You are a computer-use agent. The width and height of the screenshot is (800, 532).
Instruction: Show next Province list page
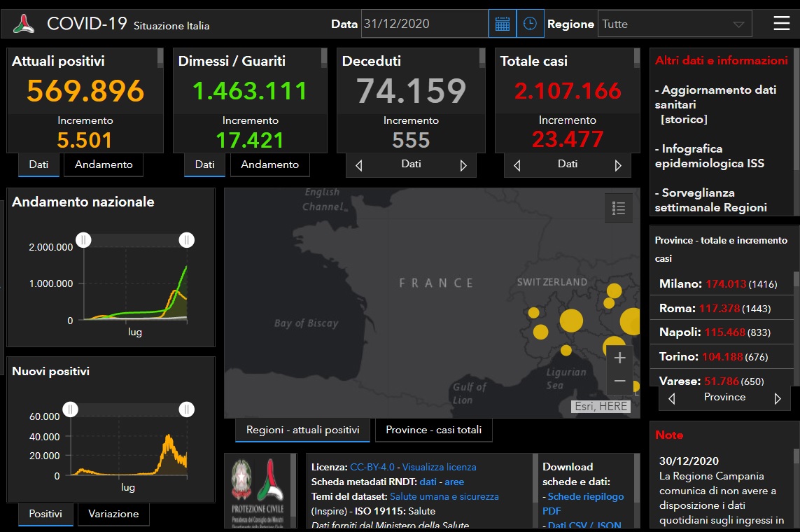(x=777, y=398)
